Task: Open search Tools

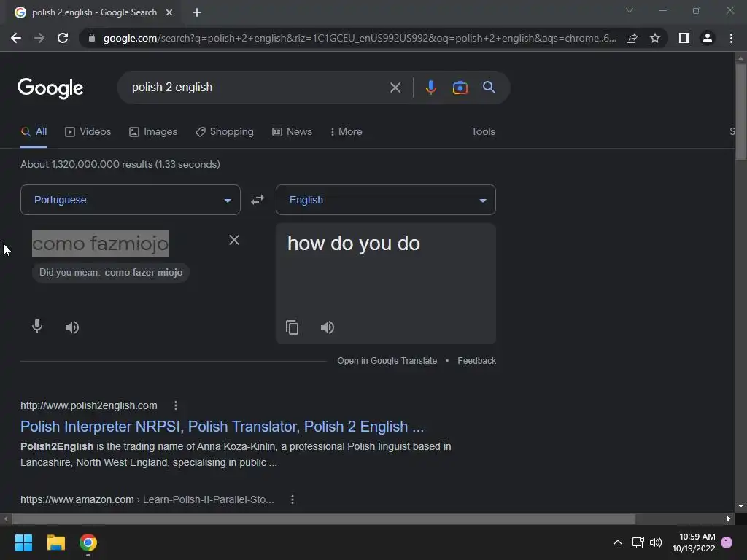Action: click(x=484, y=132)
